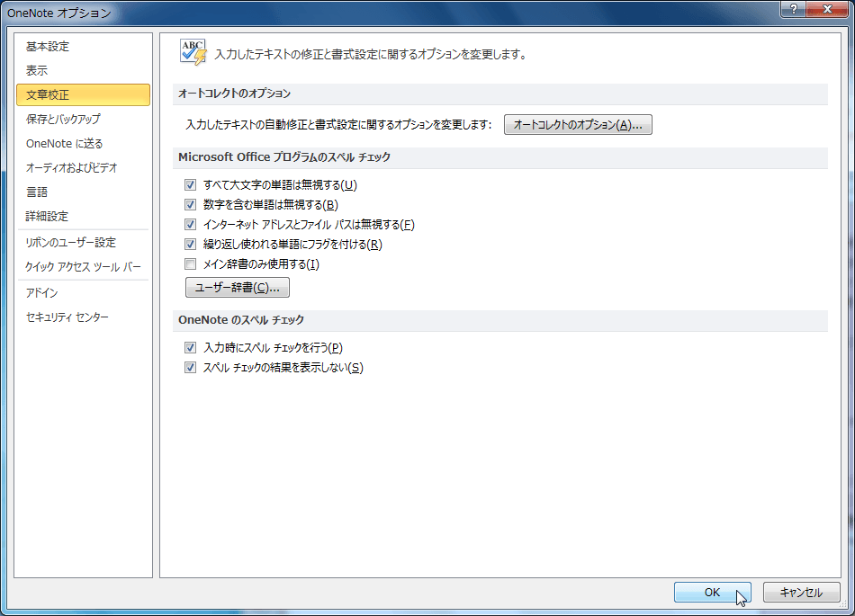Toggle 数字を含む単語は無視する checkbox
Image resolution: width=855 pixels, height=616 pixels.
190,205
